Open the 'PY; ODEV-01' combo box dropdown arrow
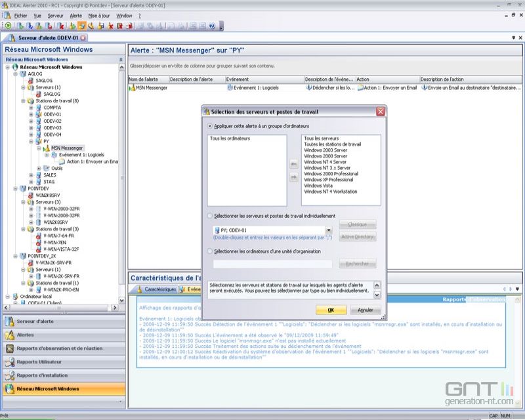The width and height of the screenshot is (525, 420). coord(329,230)
